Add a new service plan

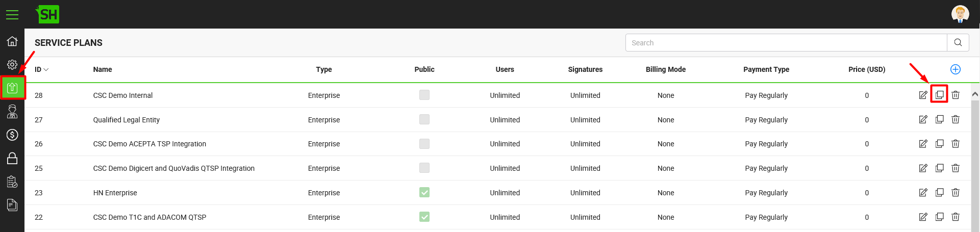click(956, 69)
